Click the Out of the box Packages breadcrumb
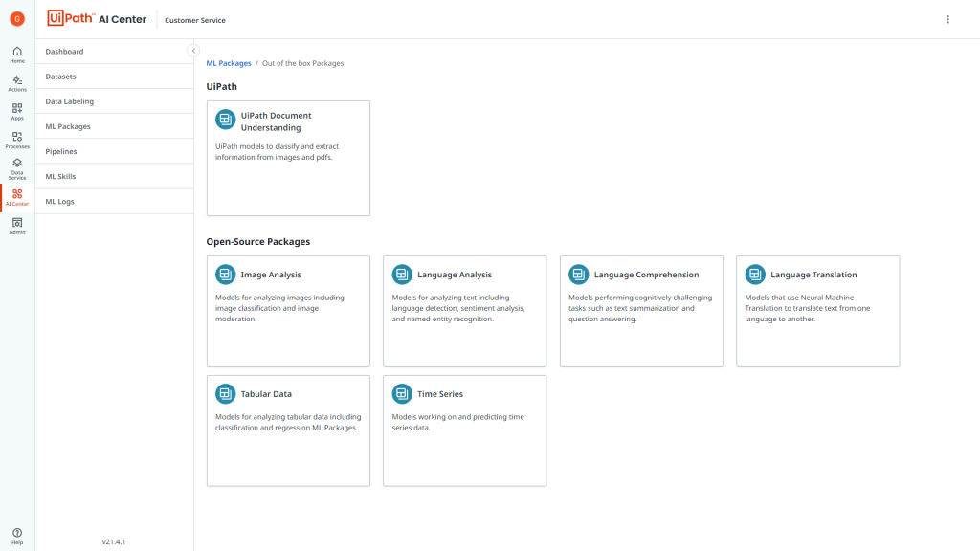Screen dimensions: 980x551 (302, 63)
